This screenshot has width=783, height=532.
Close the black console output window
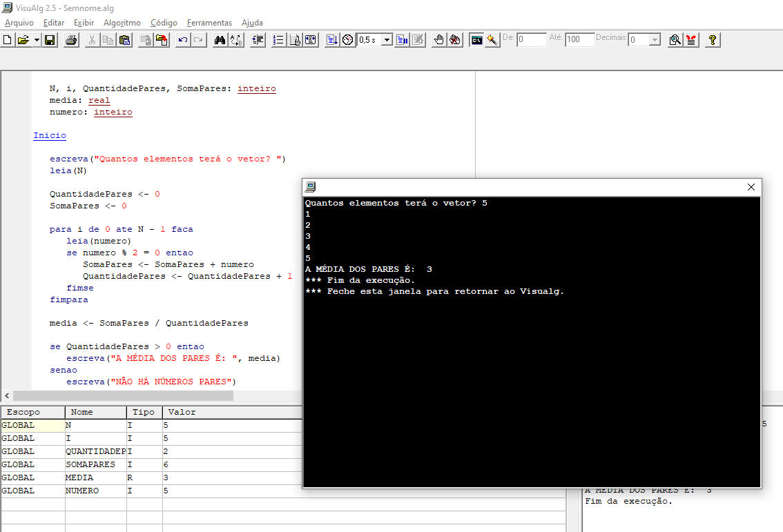[x=751, y=187]
